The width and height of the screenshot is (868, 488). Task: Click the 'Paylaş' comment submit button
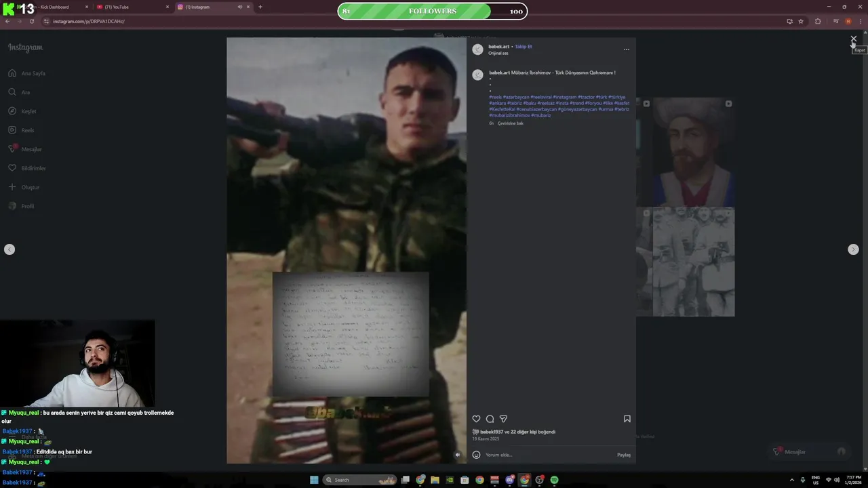(x=624, y=455)
